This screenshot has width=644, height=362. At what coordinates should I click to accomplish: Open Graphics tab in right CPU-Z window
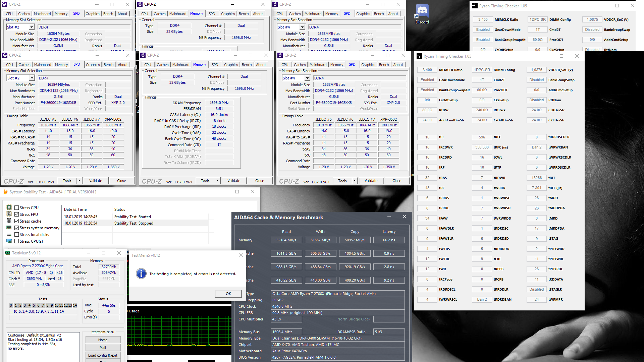[x=368, y=65]
